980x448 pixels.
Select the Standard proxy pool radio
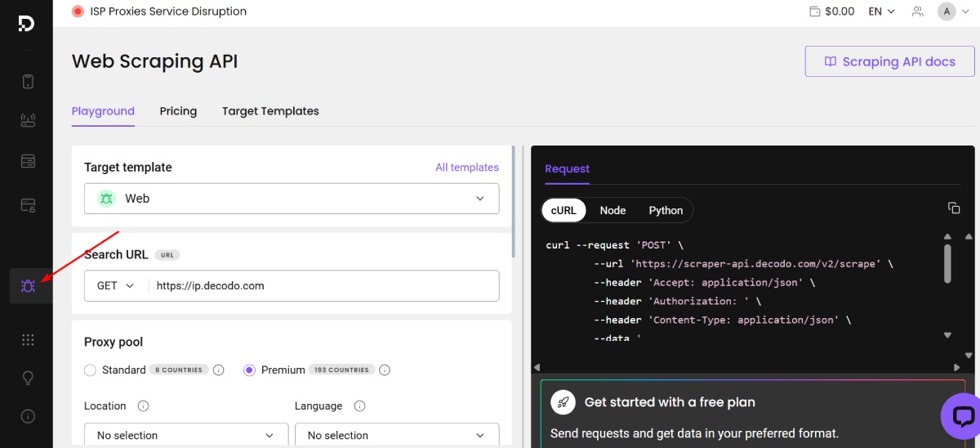pos(91,370)
